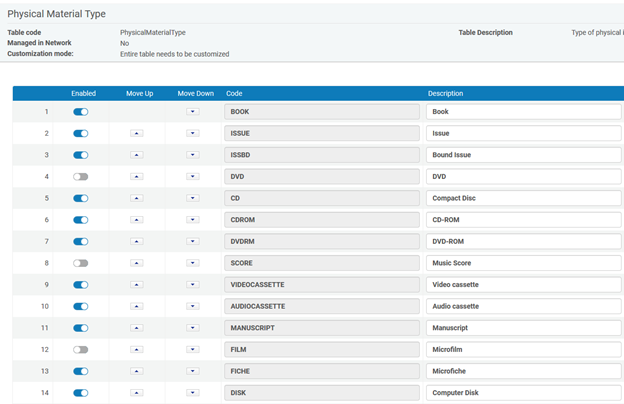Move the FICHE row up

click(x=136, y=371)
